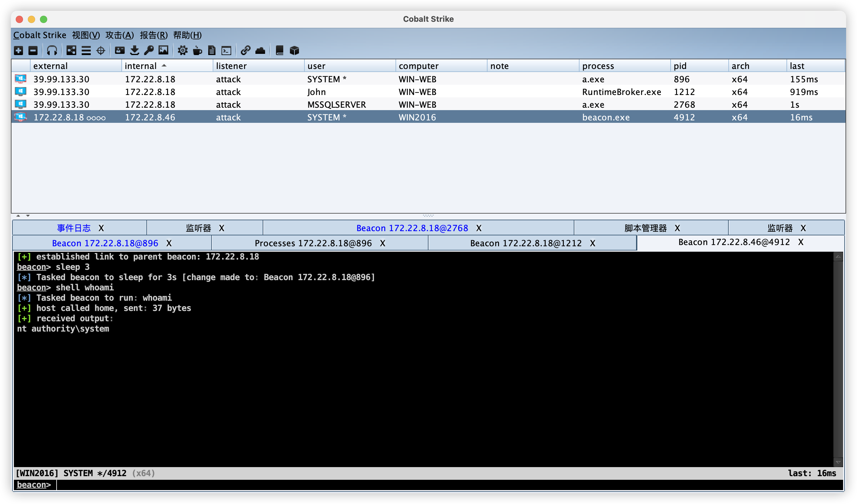This screenshot has width=857, height=504.
Task: Switch to target view crosshair icon
Action: click(x=101, y=51)
